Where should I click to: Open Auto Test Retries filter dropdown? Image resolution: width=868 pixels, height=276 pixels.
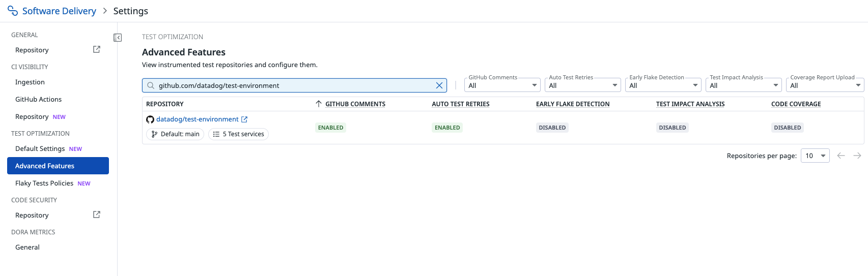(583, 85)
